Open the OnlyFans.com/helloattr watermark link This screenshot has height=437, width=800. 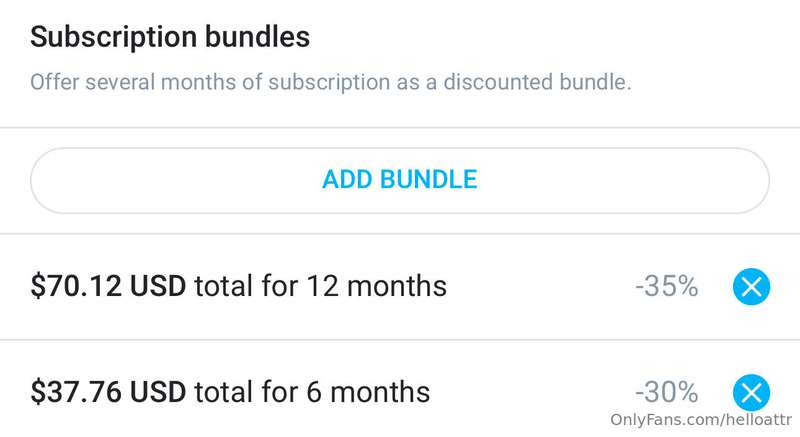coord(701,422)
